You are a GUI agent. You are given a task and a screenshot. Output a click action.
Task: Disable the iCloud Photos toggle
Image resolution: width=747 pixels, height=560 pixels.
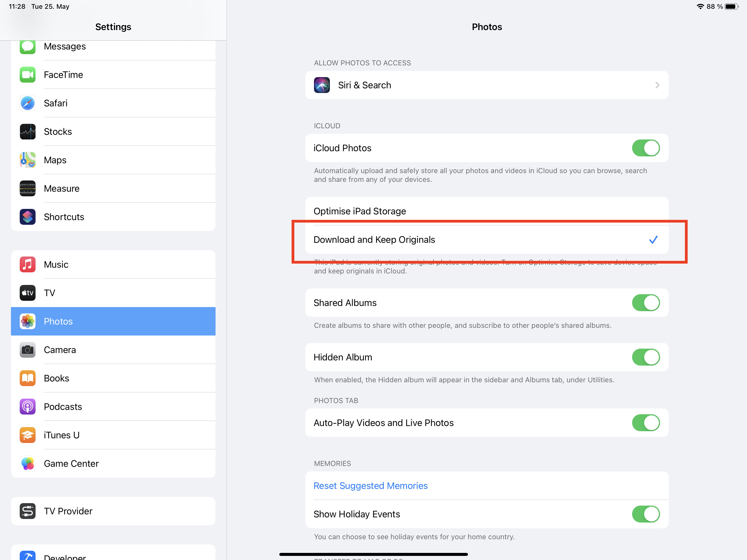coord(645,148)
